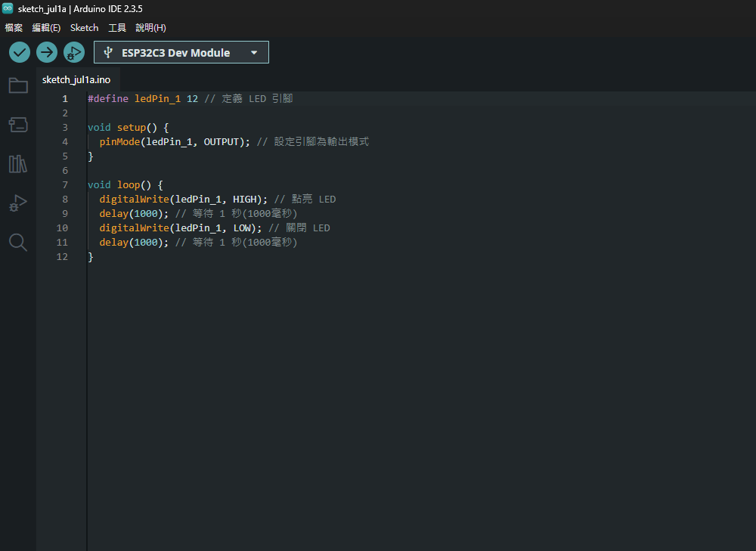756x551 pixels.
Task: Open the Sketchbook folder panel
Action: click(18, 86)
